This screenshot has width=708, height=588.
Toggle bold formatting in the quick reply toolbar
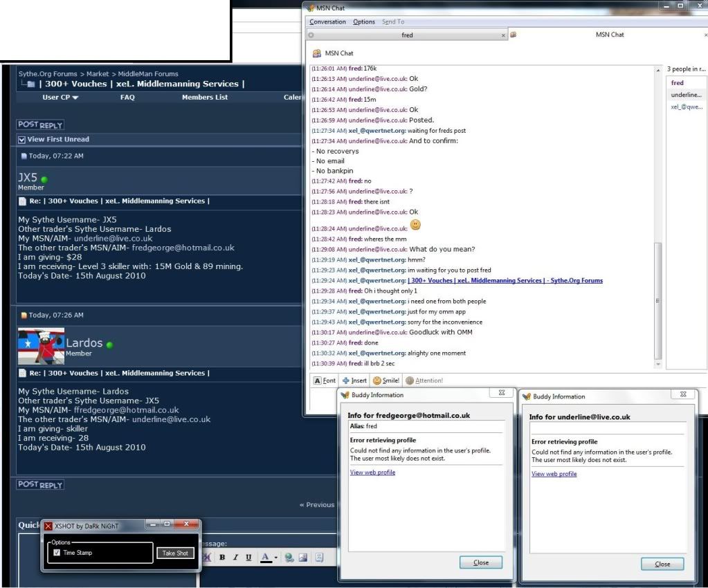pos(222,558)
